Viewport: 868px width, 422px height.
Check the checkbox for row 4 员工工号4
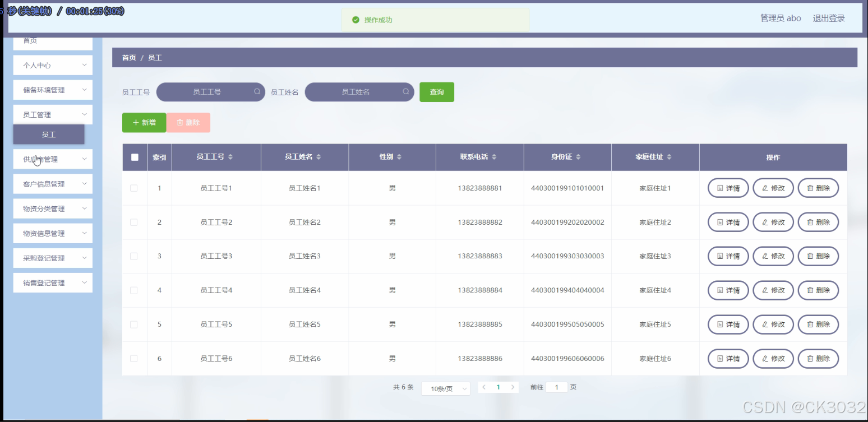[x=134, y=290]
